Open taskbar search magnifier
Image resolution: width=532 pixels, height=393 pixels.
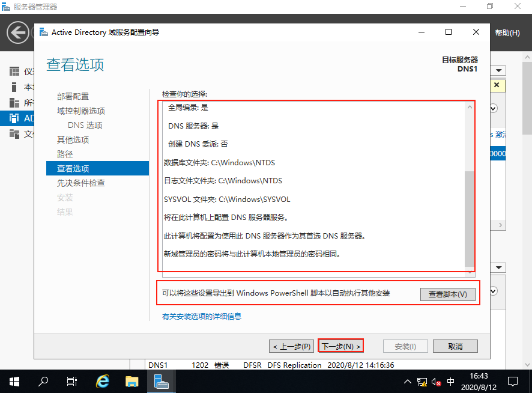[43, 382]
